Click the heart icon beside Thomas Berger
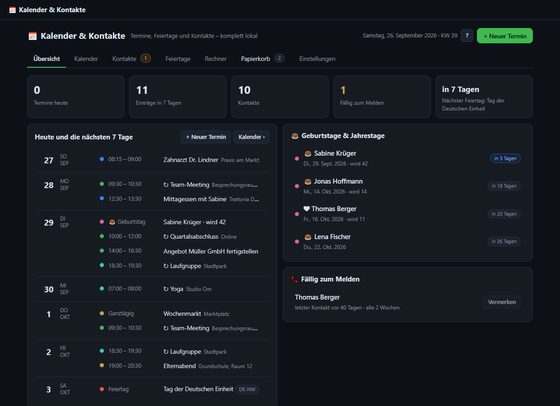The width and height of the screenshot is (560, 406). tap(306, 209)
